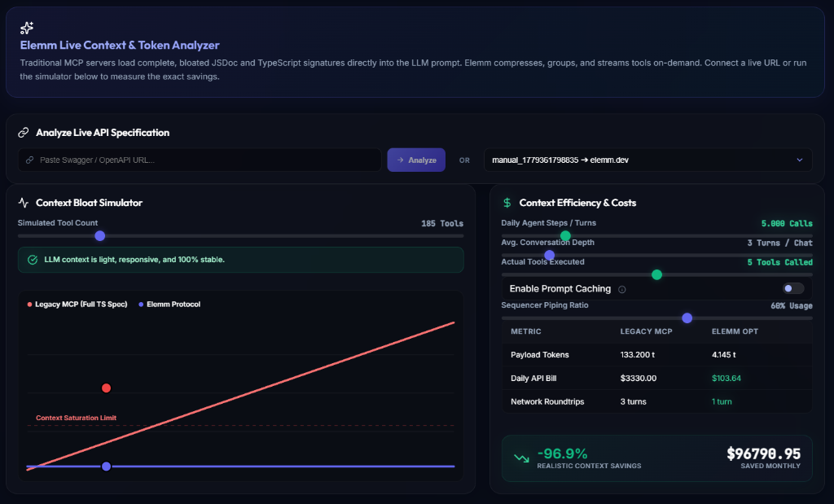Click the dollar sign icon beside Context Efficiency & Costs
The height and width of the screenshot is (504, 834).
coord(507,203)
